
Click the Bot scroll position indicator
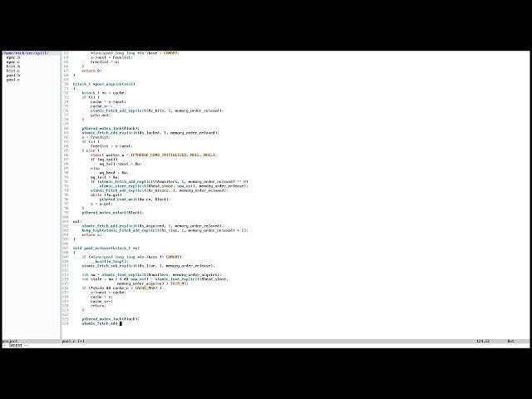[510, 341]
